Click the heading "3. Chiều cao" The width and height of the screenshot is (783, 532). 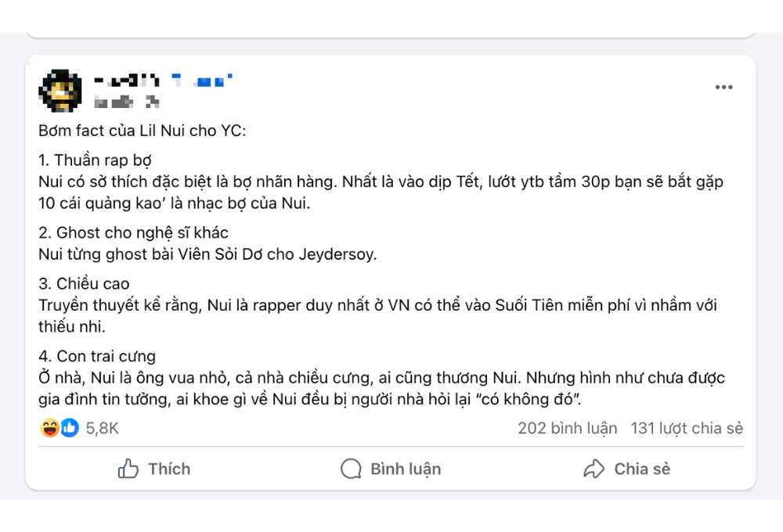(84, 283)
